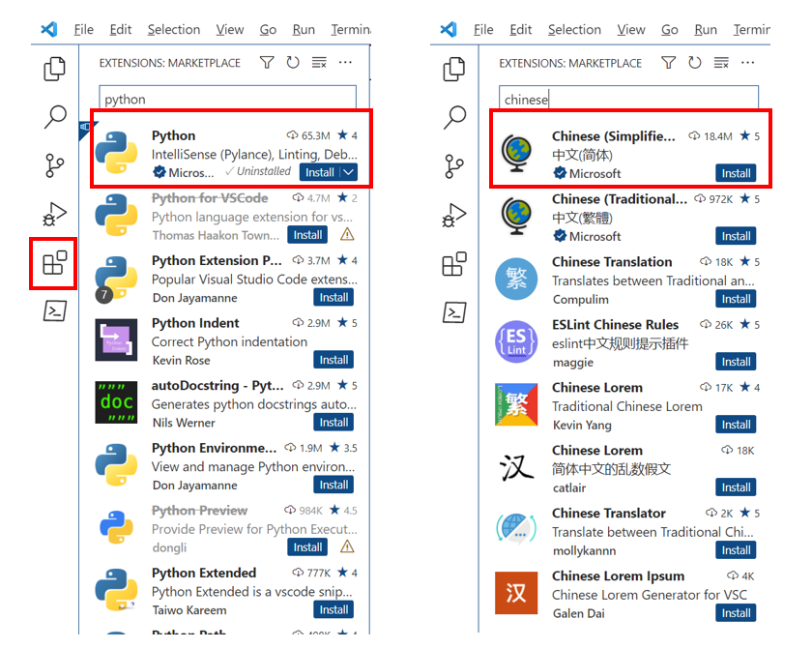Open File menu in left window
Viewport: 812px width, 649px height.
(x=83, y=30)
